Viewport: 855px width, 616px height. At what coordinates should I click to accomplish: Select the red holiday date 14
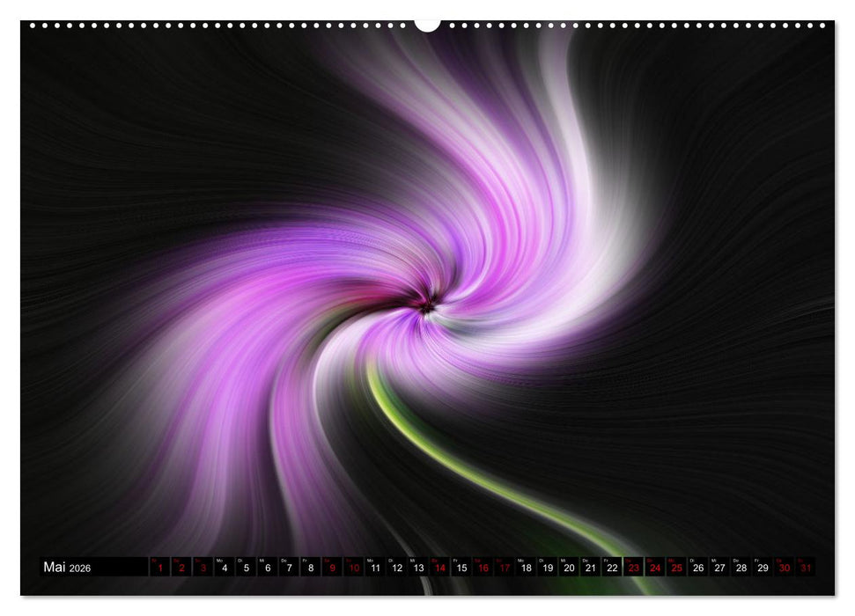[439, 568]
